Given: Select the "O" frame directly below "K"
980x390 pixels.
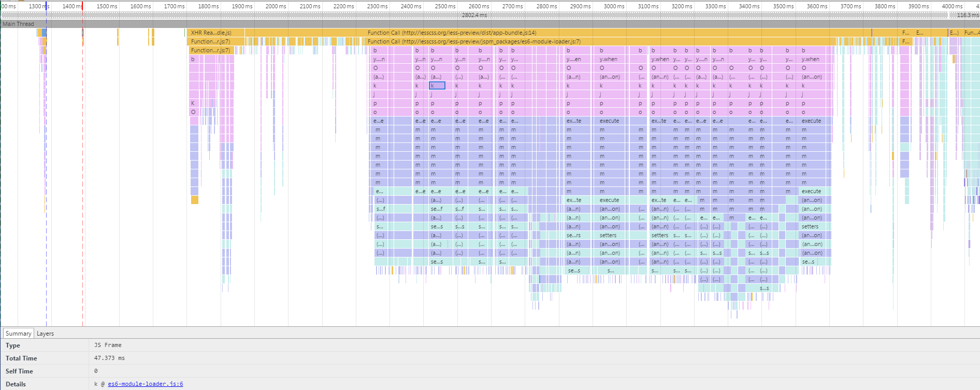Looking at the screenshot, I should [x=193, y=112].
